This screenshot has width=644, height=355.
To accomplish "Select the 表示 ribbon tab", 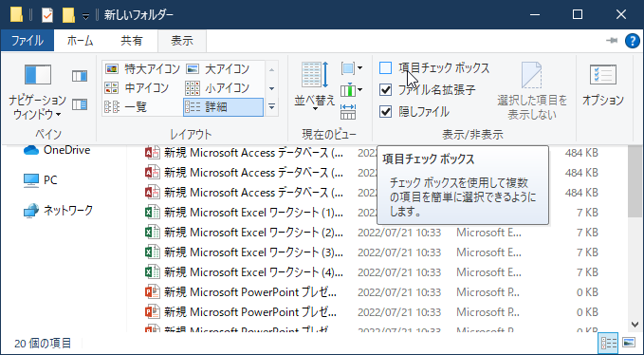I will [x=182, y=41].
